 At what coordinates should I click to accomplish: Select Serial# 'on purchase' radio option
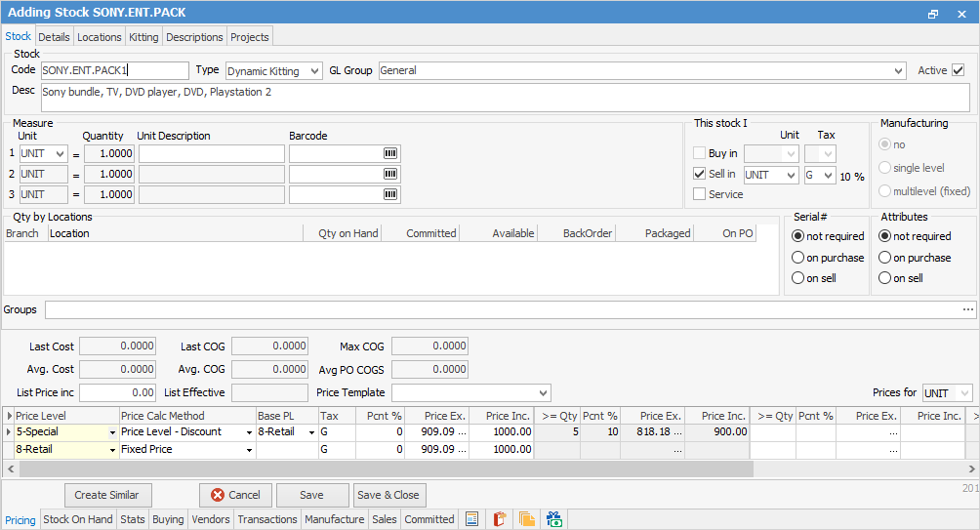[x=797, y=258]
